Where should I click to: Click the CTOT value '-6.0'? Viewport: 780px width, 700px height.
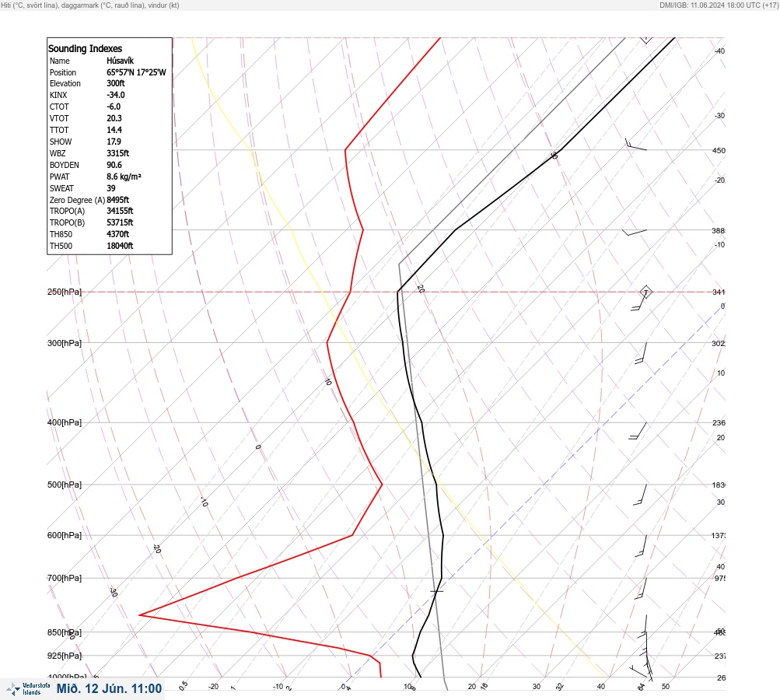[x=114, y=107]
